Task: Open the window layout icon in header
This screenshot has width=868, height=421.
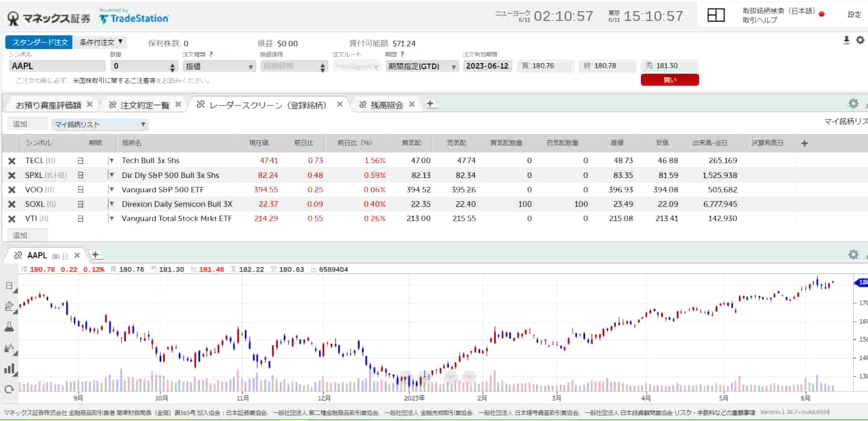Action: coord(715,15)
